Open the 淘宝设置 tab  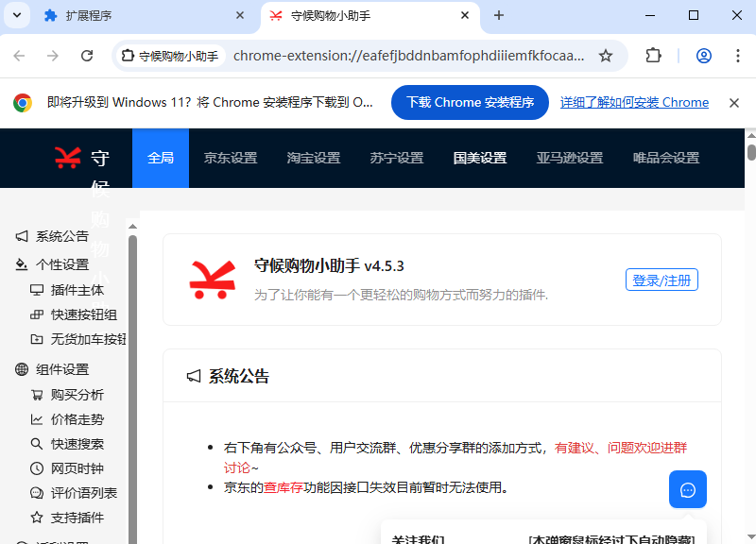coord(314,158)
